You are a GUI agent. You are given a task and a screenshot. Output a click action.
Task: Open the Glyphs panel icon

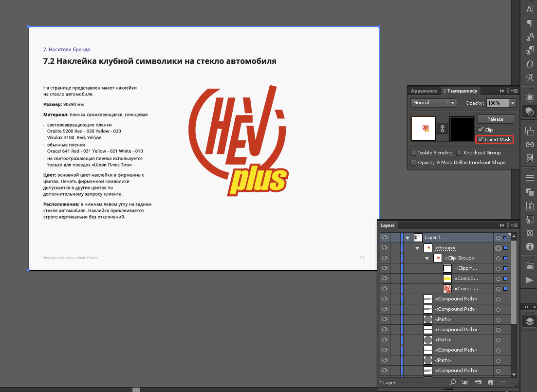click(x=530, y=78)
